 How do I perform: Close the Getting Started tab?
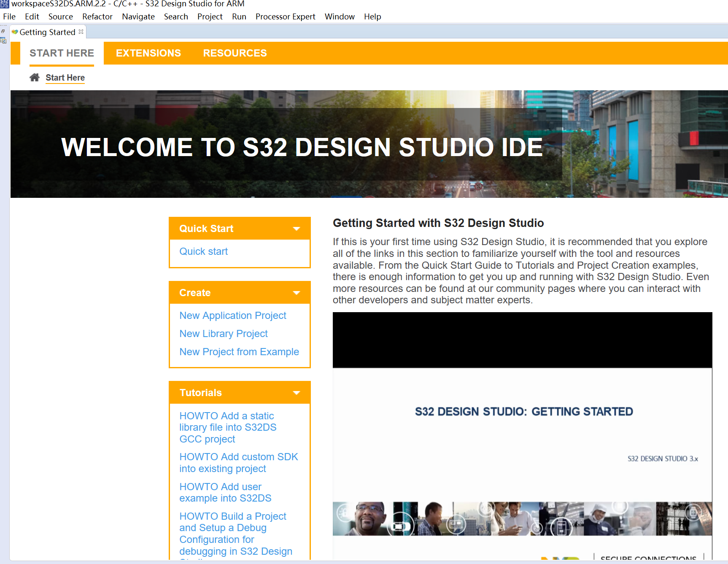81,32
